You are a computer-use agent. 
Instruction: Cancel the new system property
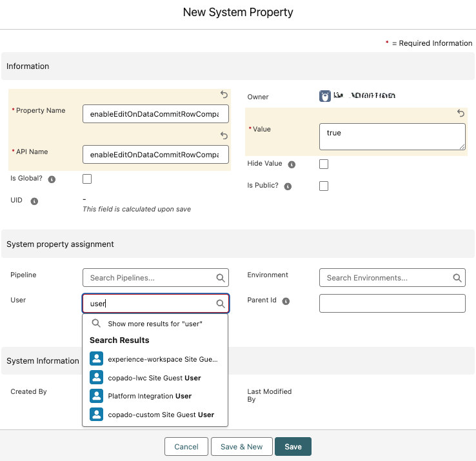(x=186, y=446)
